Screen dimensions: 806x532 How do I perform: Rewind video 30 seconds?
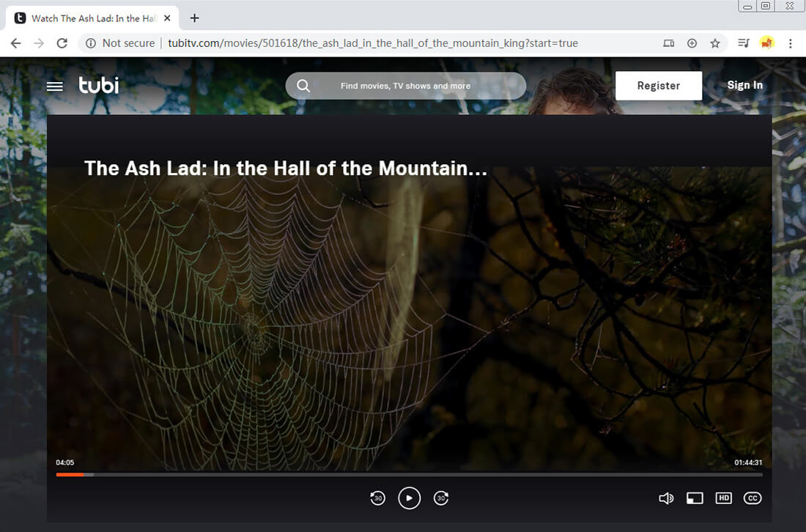pyautogui.click(x=378, y=498)
